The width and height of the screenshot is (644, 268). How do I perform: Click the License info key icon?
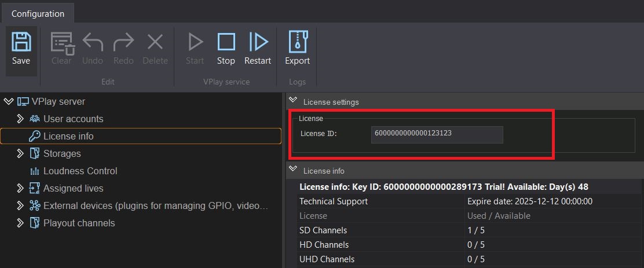pos(35,136)
